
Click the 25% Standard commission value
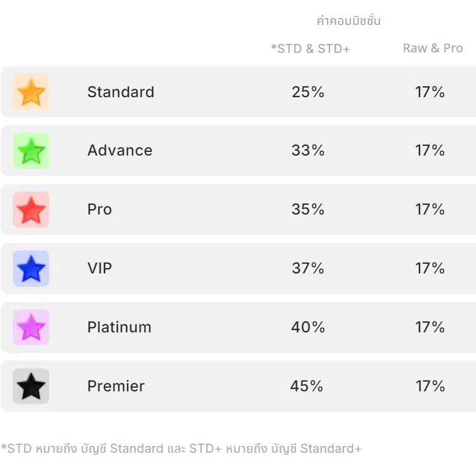point(308,92)
